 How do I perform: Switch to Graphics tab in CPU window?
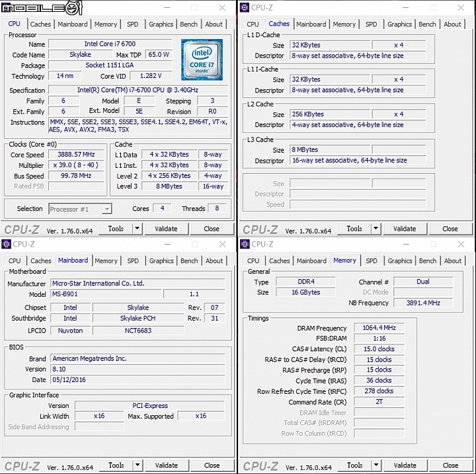tap(161, 24)
